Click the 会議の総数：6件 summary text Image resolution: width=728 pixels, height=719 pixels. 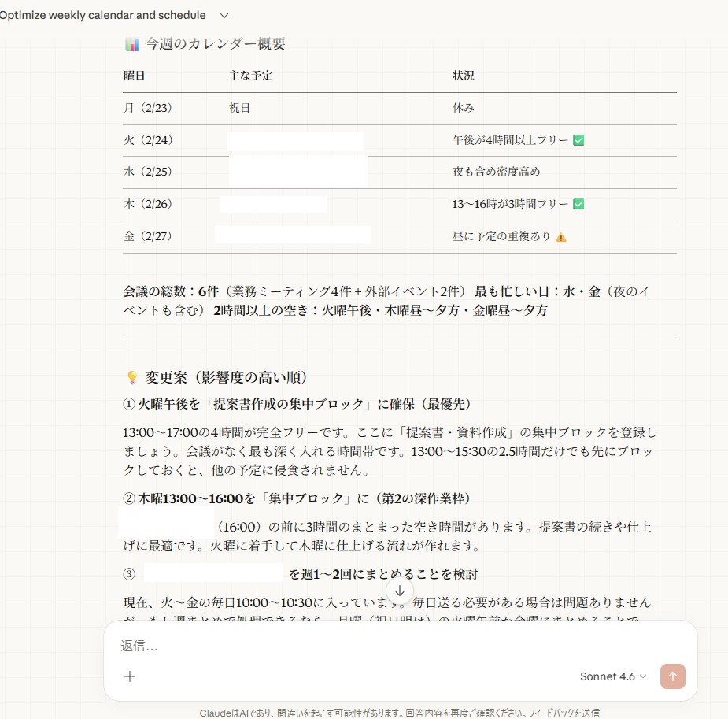[x=171, y=291]
